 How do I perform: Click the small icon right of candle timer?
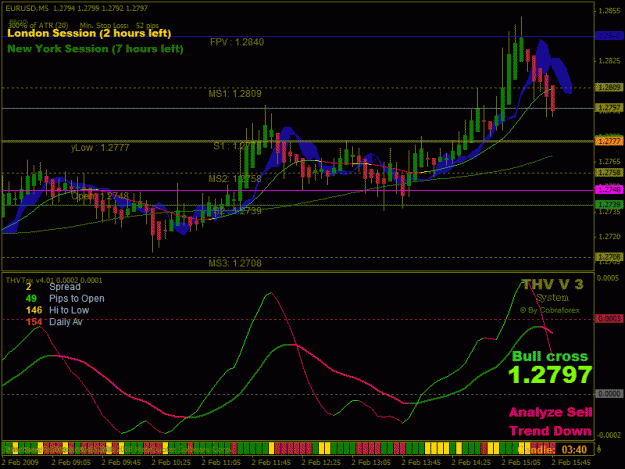click(x=599, y=449)
